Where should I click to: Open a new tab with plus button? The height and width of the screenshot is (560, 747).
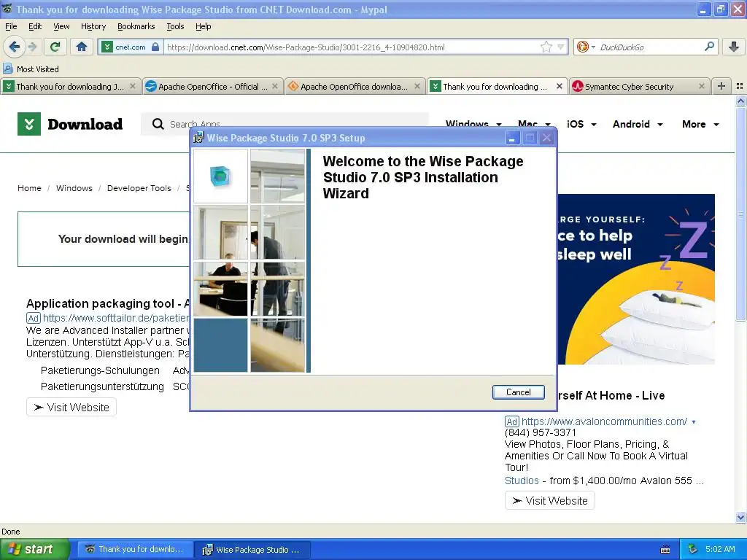(721, 86)
